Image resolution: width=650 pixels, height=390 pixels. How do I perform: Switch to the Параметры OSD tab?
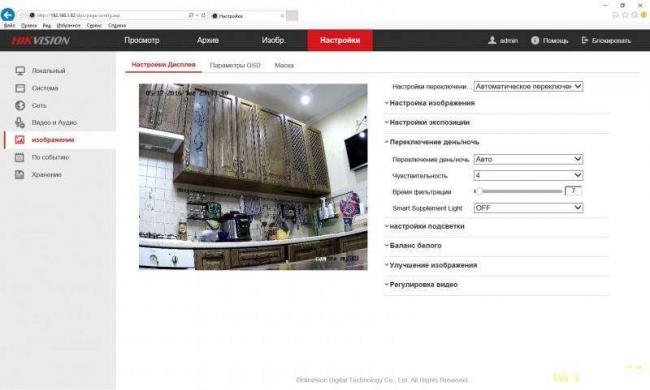point(235,65)
